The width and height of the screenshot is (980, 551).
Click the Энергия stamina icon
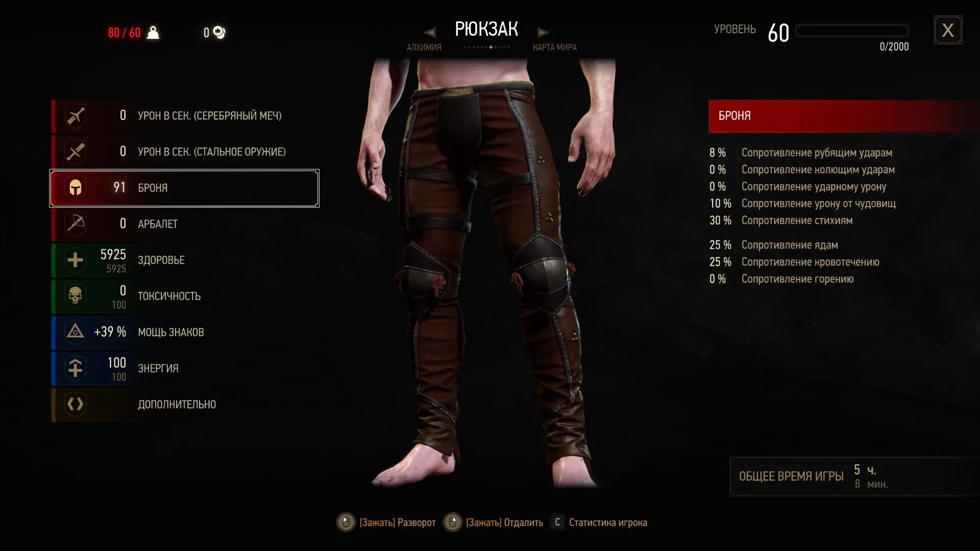point(76,368)
